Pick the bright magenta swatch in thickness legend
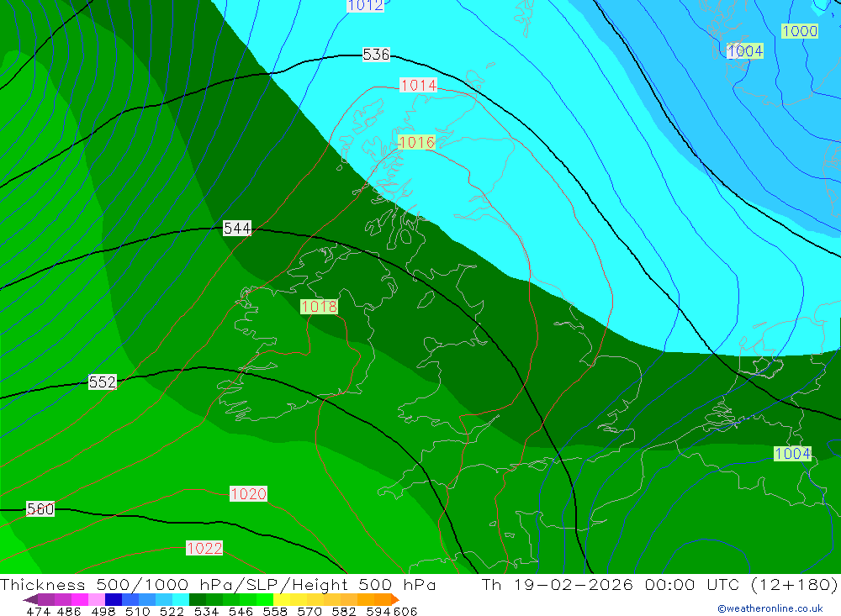Screen dimensions: 841x616 pyautogui.click(x=80, y=599)
